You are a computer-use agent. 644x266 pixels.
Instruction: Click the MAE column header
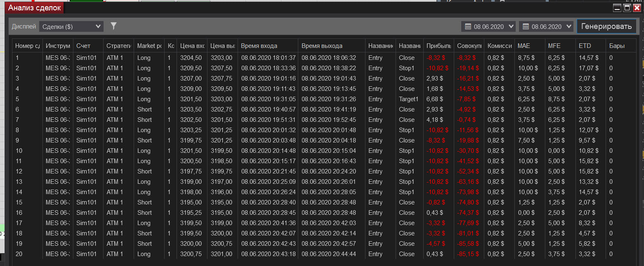tap(530, 46)
